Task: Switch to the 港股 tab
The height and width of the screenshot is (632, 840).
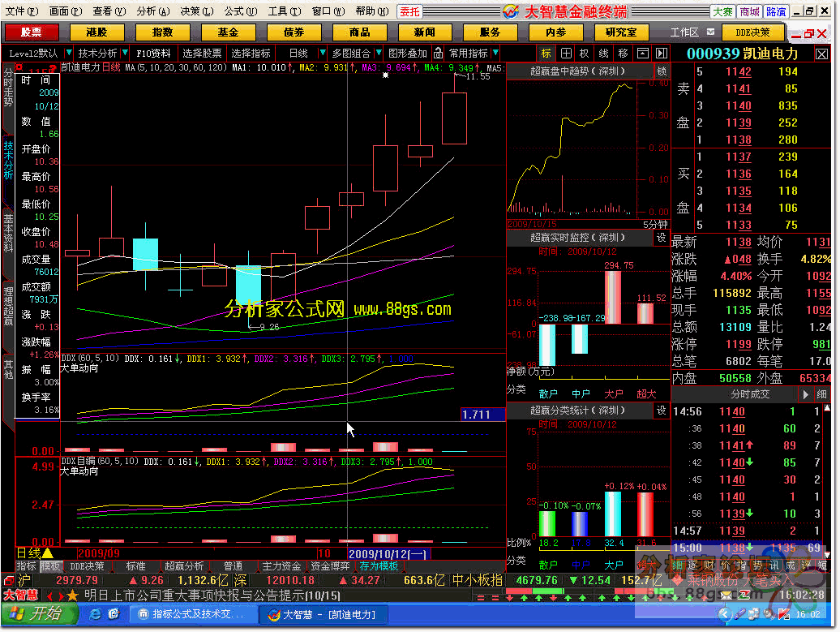Action: (97, 32)
